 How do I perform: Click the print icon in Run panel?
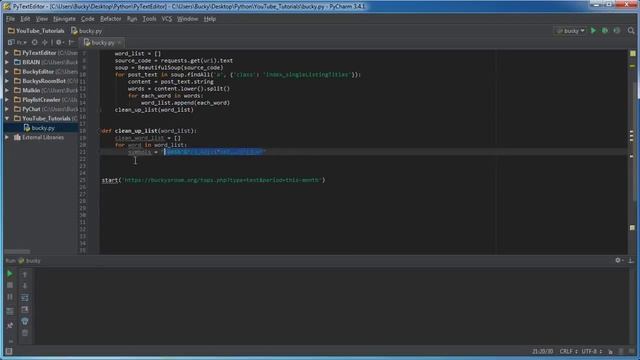click(25, 321)
